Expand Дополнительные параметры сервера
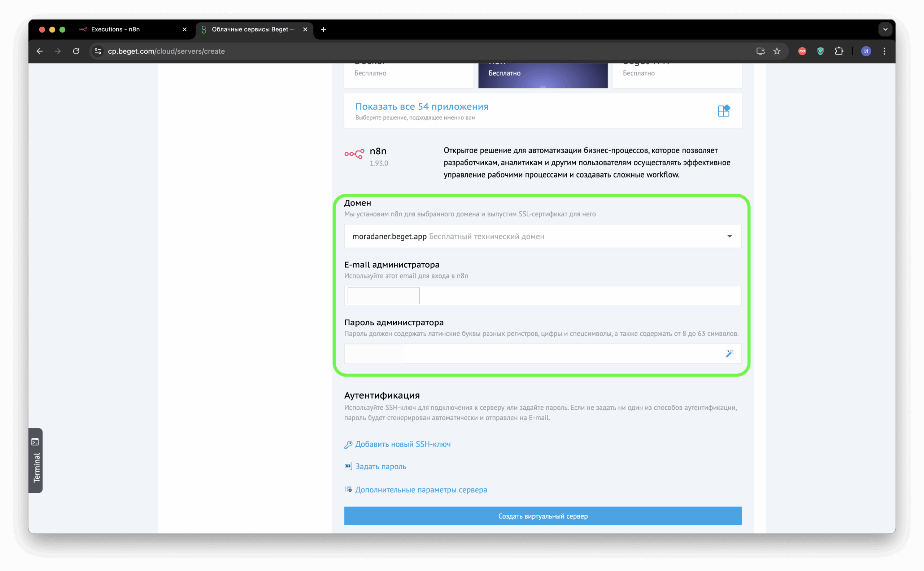This screenshot has height=571, width=924. 420,490
